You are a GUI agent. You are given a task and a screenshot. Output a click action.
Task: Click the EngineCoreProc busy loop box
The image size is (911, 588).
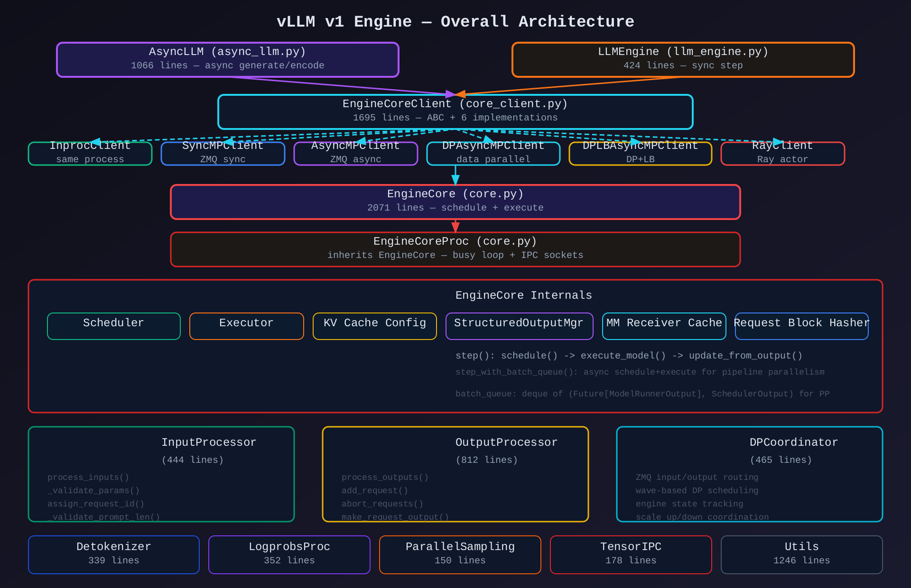pyautogui.click(x=455, y=249)
